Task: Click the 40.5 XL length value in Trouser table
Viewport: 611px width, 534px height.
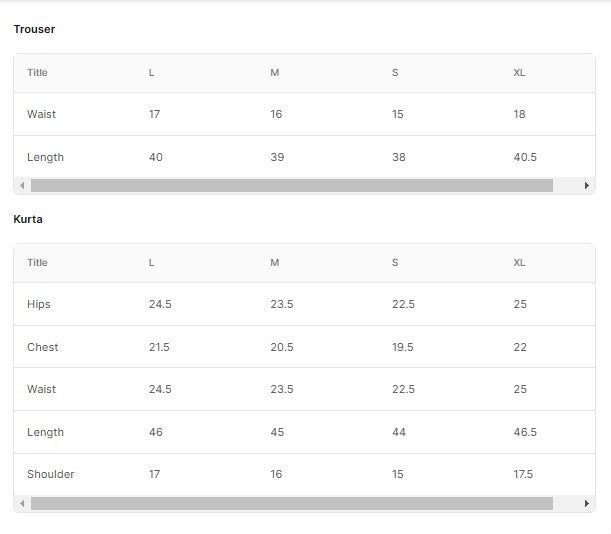Action: coord(525,157)
